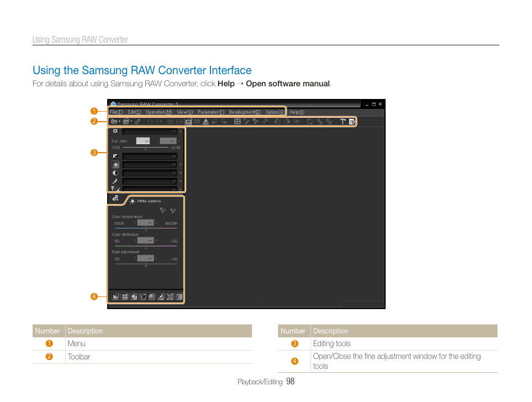
Task: Select the single preview view mode icon
Action: tap(188, 122)
